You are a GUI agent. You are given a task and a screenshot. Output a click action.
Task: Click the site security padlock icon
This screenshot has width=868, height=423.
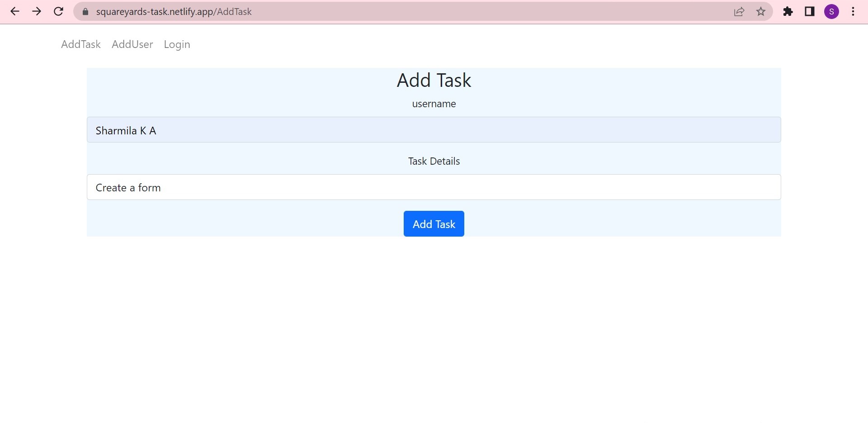[x=85, y=12]
